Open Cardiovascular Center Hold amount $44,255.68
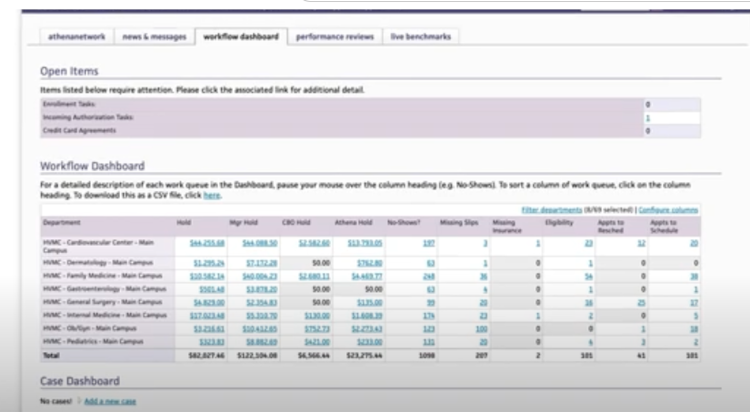The height and width of the screenshot is (412, 750). point(207,243)
